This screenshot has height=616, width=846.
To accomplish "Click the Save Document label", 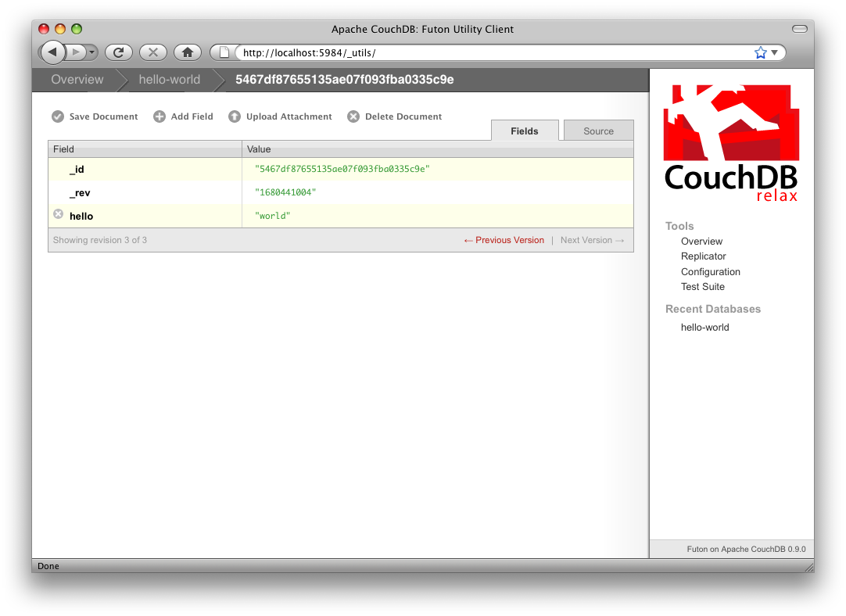I will coord(103,116).
